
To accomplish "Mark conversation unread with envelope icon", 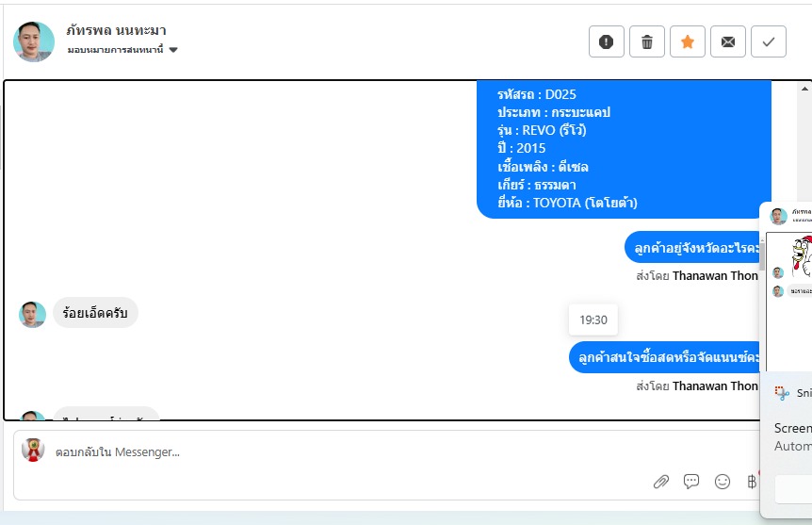I will pos(727,41).
